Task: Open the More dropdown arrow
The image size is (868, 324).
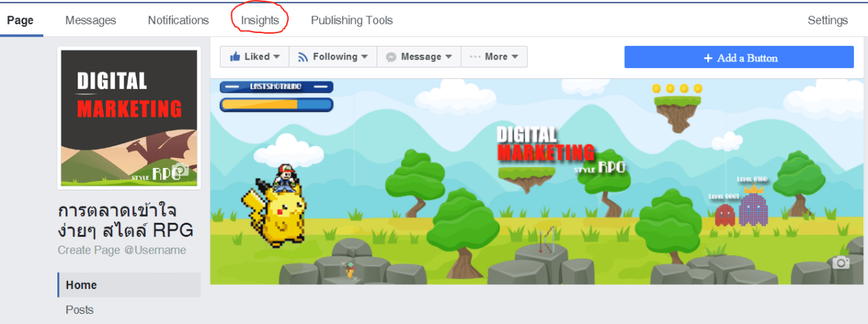Action: tap(515, 57)
